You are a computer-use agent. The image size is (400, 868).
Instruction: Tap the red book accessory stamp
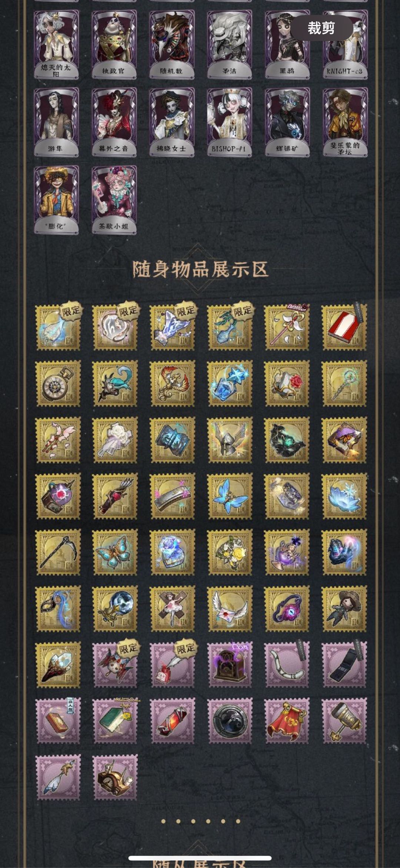pos(344,327)
